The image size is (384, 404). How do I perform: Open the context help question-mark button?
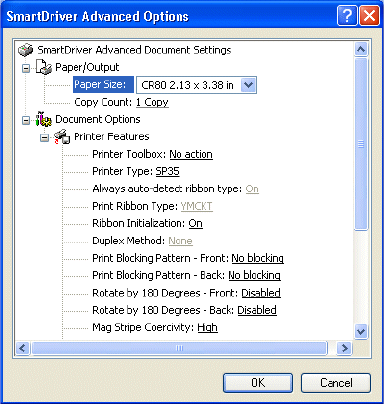(x=347, y=16)
